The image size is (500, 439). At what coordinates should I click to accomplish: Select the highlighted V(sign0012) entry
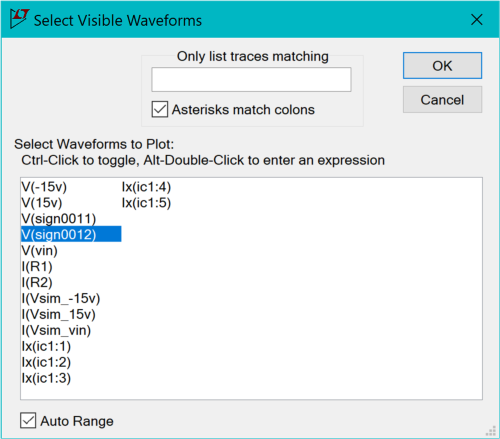[x=71, y=234]
